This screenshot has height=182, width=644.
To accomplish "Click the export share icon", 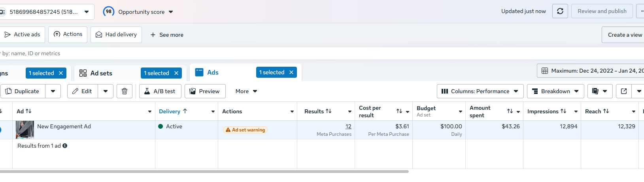I will pyautogui.click(x=624, y=91).
